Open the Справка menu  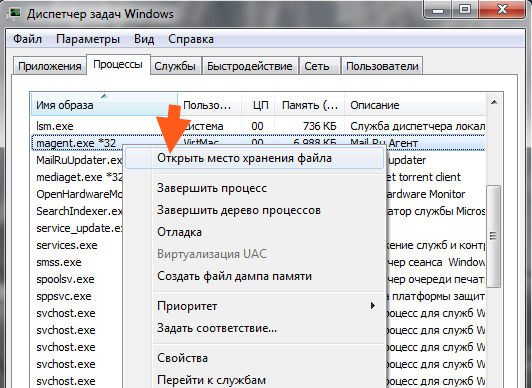pyautogui.click(x=191, y=39)
